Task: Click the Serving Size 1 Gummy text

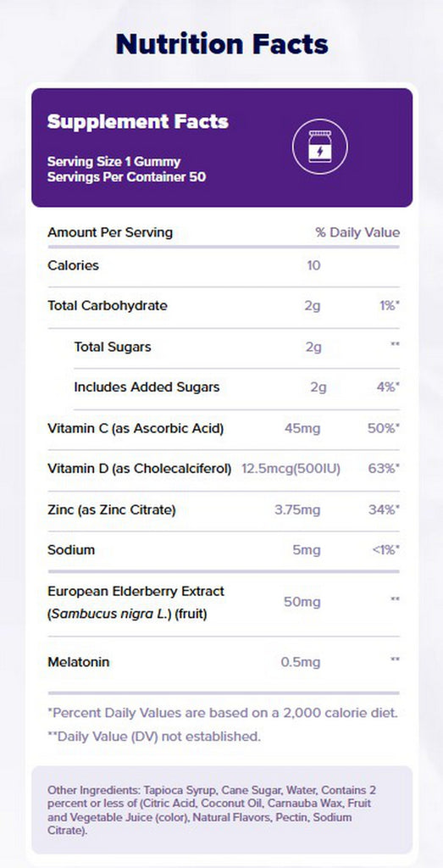Action: click(114, 162)
